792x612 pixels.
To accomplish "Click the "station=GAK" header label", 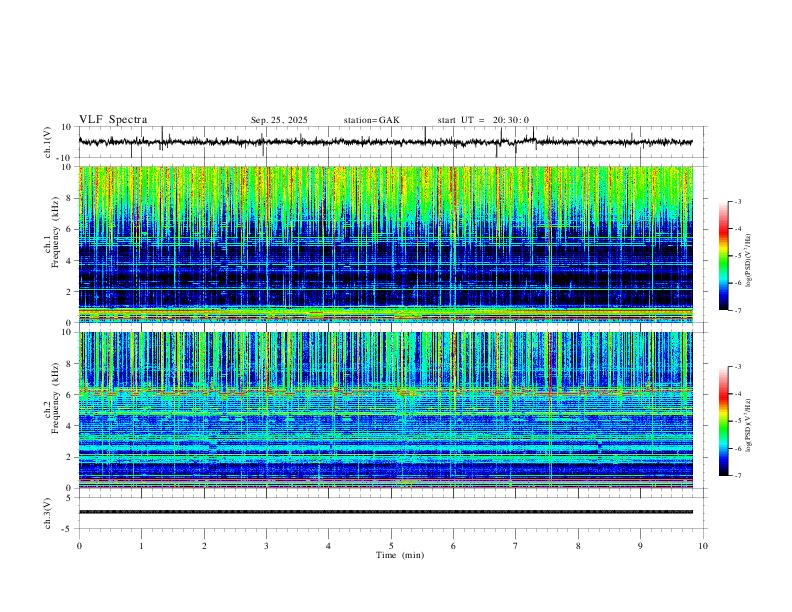I will (371, 120).
